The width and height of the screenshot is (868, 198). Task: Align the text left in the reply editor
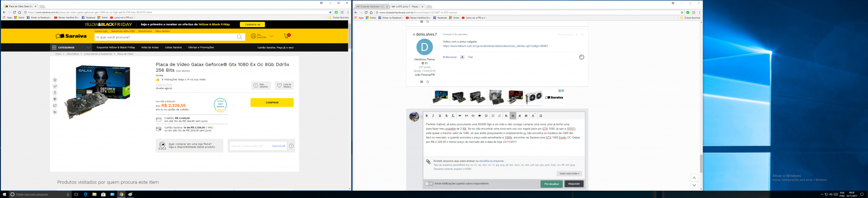(x=506, y=116)
